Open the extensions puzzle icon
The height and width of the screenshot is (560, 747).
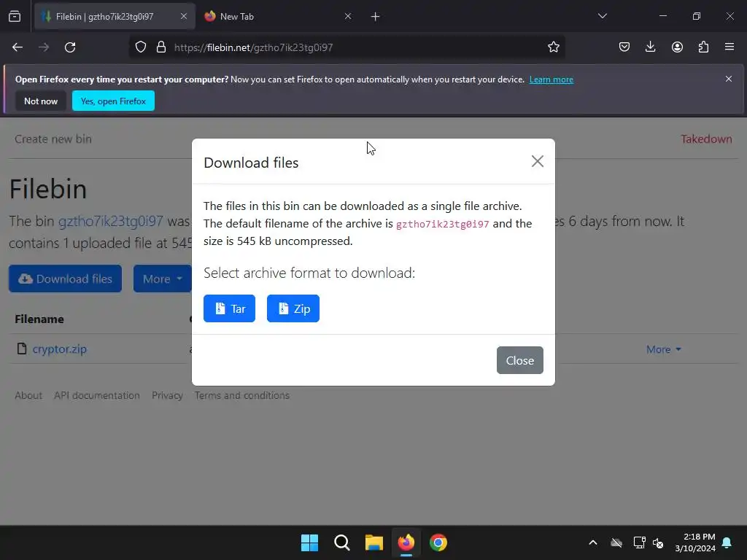(703, 47)
